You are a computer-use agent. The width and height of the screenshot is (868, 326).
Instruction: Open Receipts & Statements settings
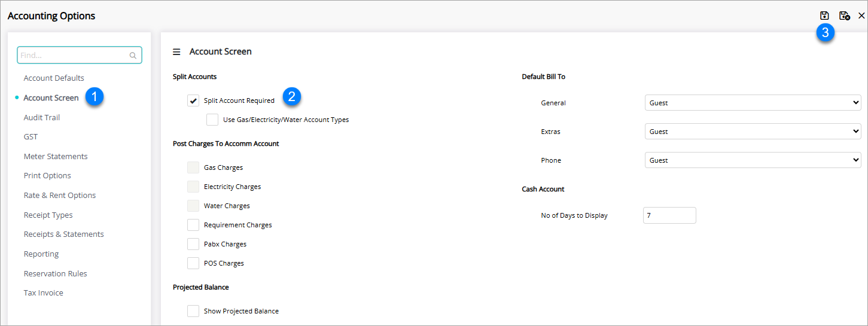point(63,234)
